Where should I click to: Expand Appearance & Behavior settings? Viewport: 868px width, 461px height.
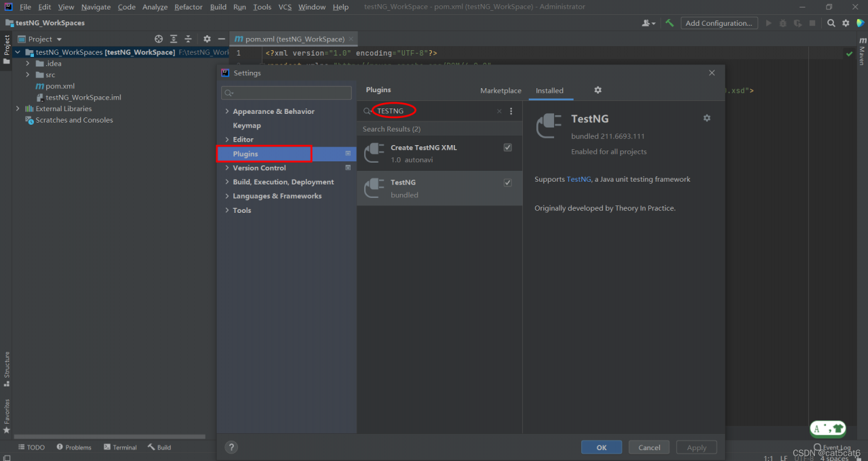click(227, 111)
